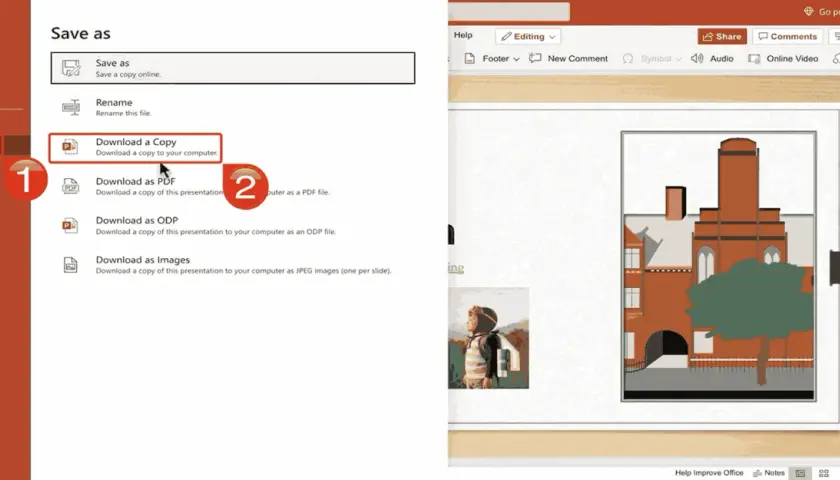The width and height of the screenshot is (840, 480).
Task: Click the Audio speaker icon
Action: pyautogui.click(x=697, y=58)
